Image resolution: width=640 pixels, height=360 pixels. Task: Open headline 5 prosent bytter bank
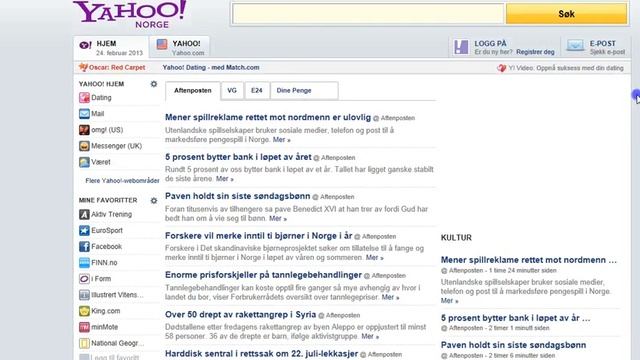[x=238, y=157]
